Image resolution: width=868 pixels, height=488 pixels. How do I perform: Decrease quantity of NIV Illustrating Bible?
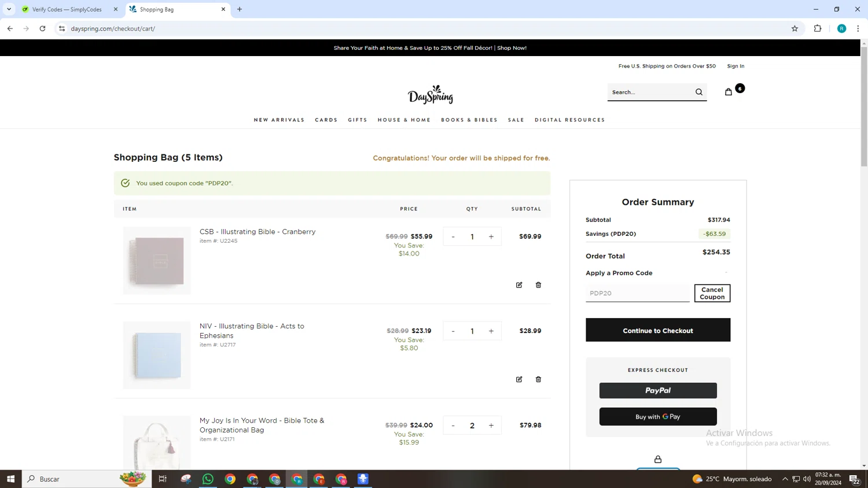click(x=453, y=331)
